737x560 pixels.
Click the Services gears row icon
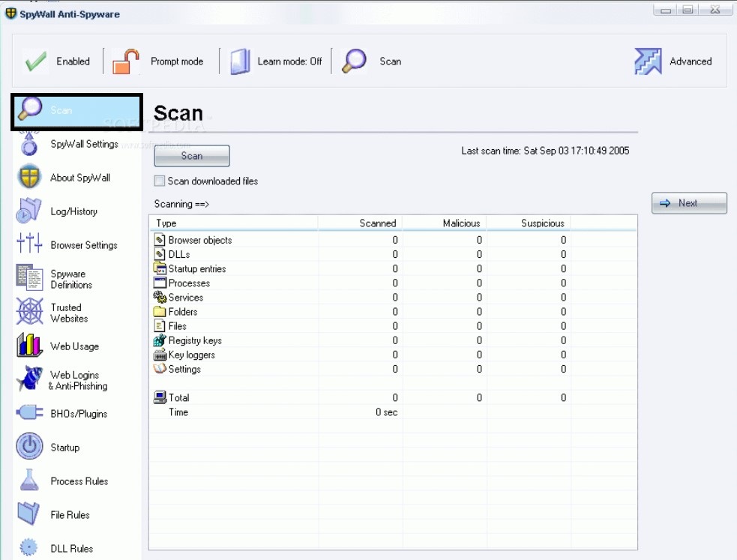[x=160, y=298]
